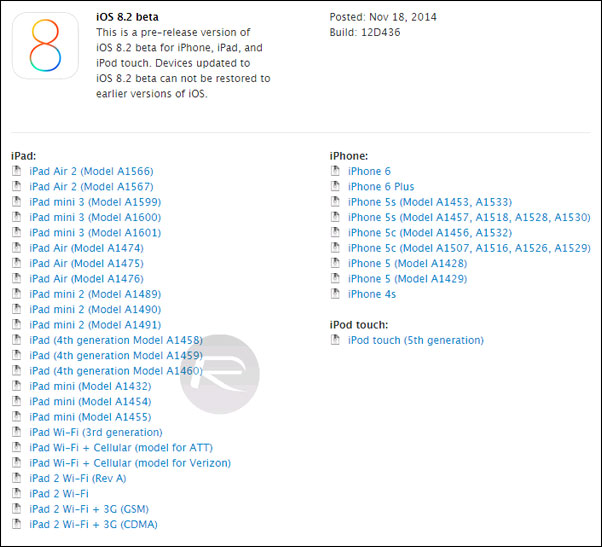The image size is (602, 547).
Task: Open iPhone 5 (Model A1429) link
Action: pos(408,279)
